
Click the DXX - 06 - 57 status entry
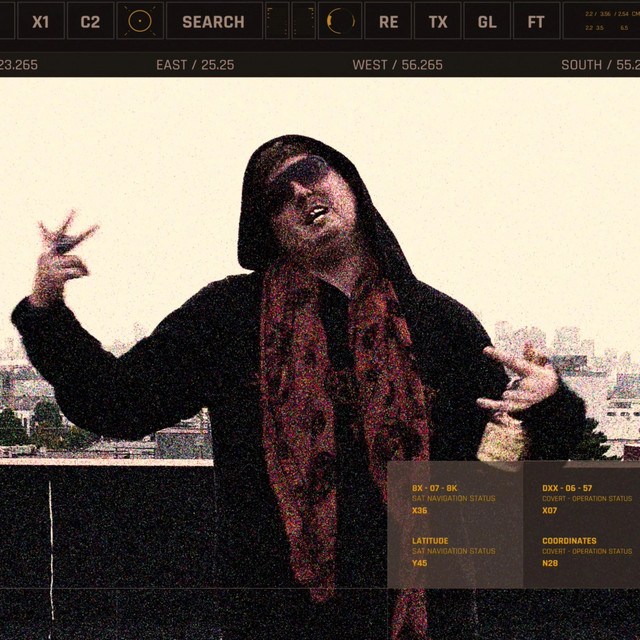[567, 488]
